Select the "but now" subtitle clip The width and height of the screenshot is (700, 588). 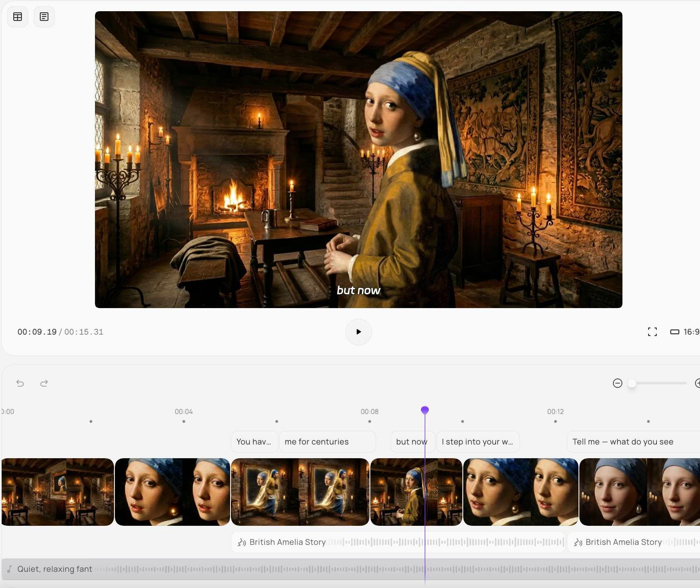408,442
